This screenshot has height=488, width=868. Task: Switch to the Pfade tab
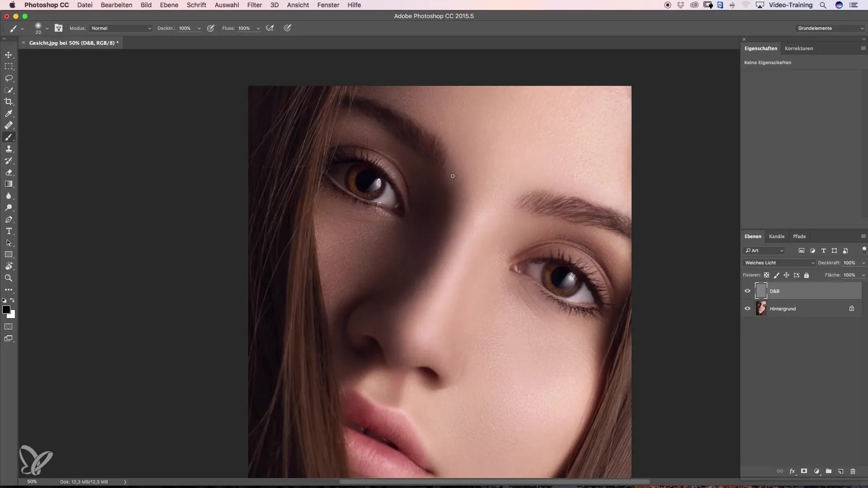(x=799, y=236)
